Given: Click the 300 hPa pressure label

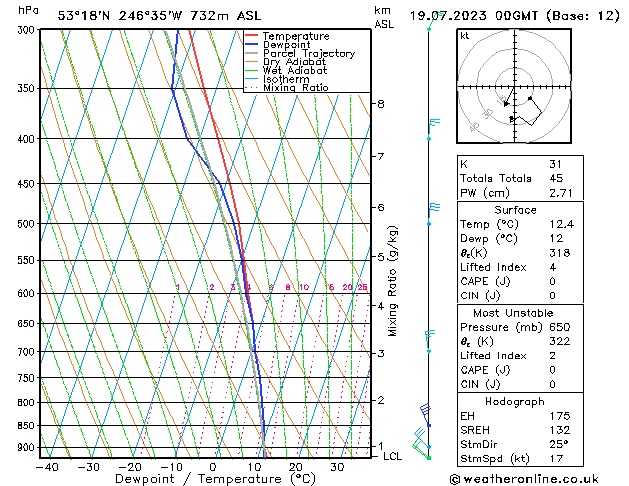Looking at the screenshot, I should 26,30.
